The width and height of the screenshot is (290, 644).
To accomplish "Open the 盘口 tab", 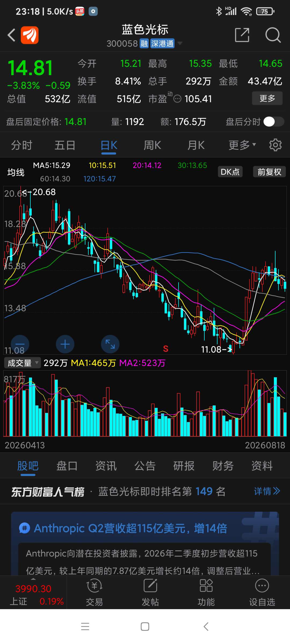I will tap(67, 466).
